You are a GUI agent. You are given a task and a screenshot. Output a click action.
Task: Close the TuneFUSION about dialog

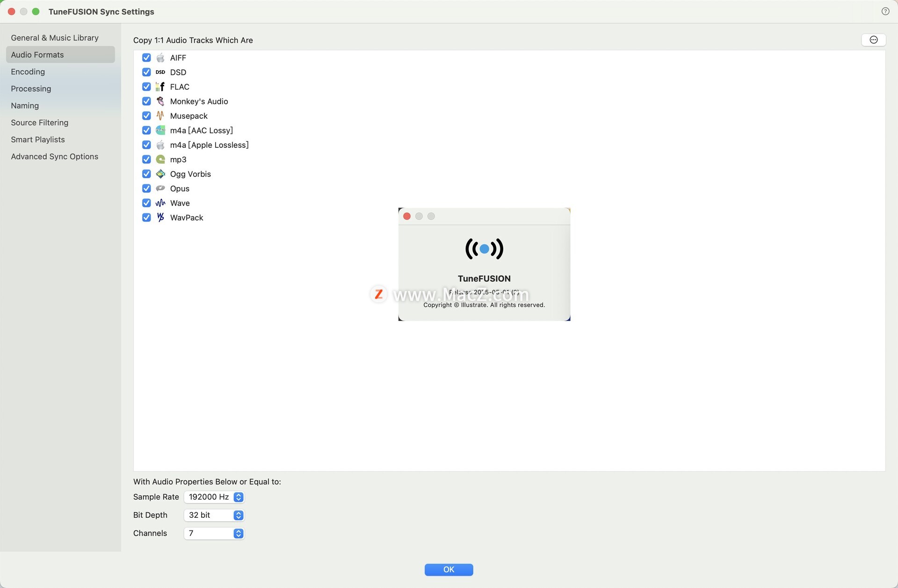[407, 216]
